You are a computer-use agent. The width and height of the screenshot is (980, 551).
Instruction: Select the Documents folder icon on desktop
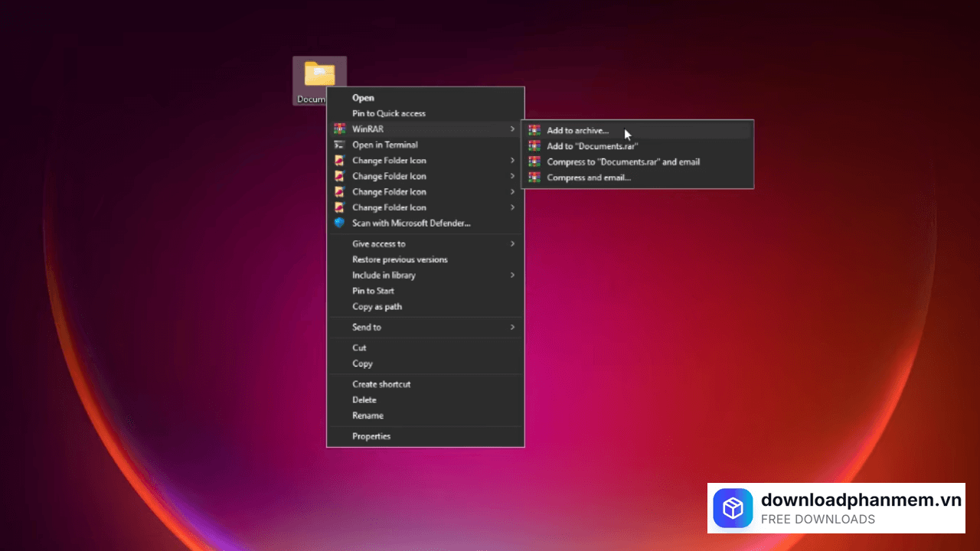pyautogui.click(x=319, y=75)
